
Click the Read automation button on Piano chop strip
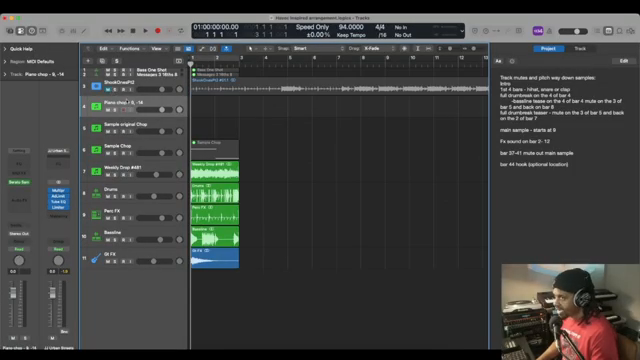(19, 249)
